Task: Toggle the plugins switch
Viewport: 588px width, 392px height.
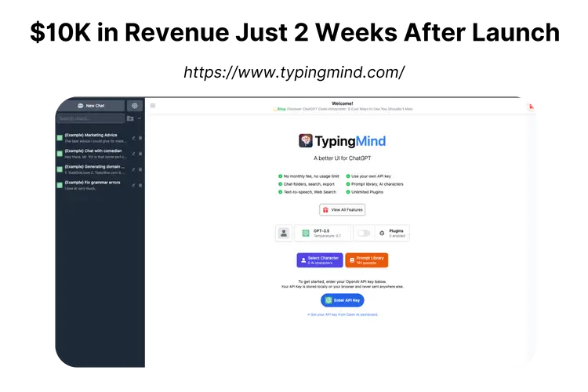Action: click(364, 234)
